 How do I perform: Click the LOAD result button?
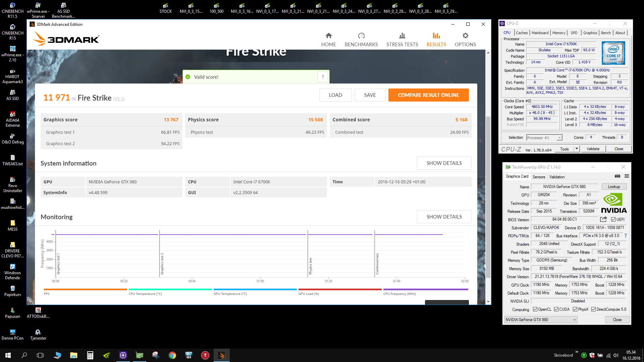335,95
